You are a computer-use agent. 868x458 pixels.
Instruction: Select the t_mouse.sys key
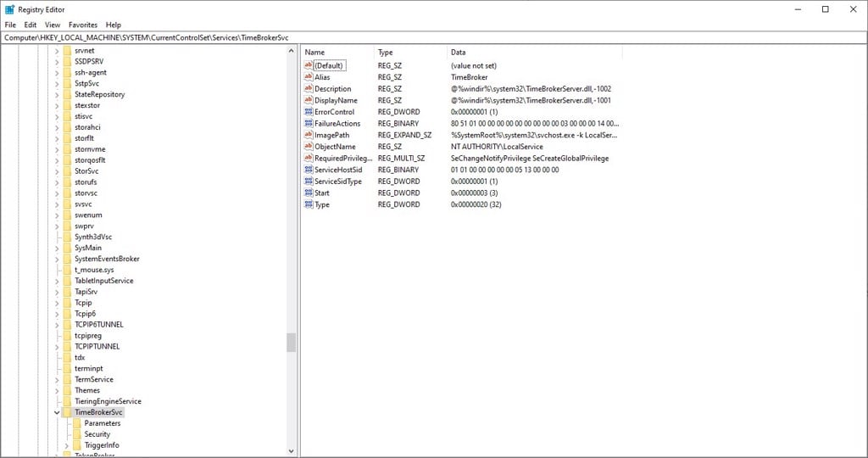tap(94, 270)
